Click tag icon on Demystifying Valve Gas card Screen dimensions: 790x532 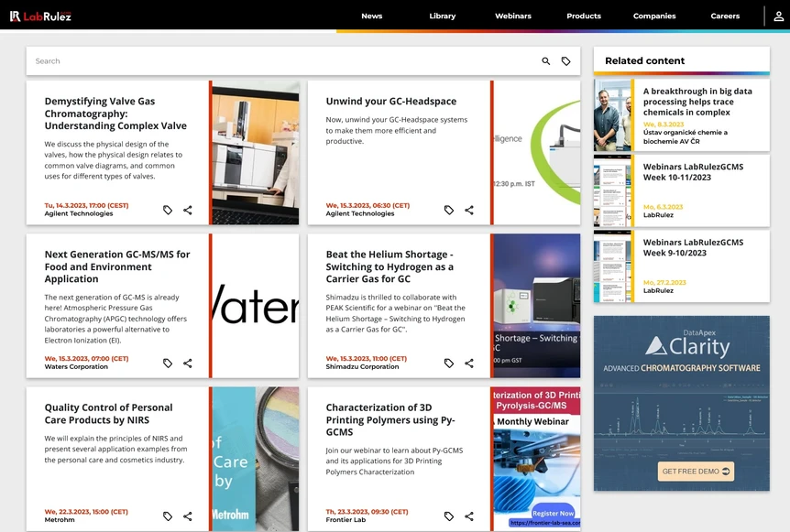click(x=168, y=210)
